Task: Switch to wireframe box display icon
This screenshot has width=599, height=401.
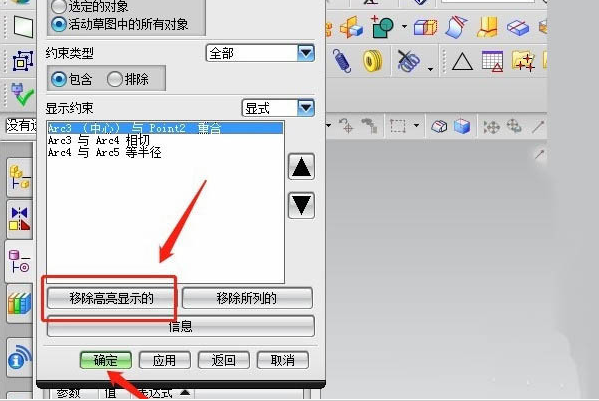Action: [x=439, y=126]
